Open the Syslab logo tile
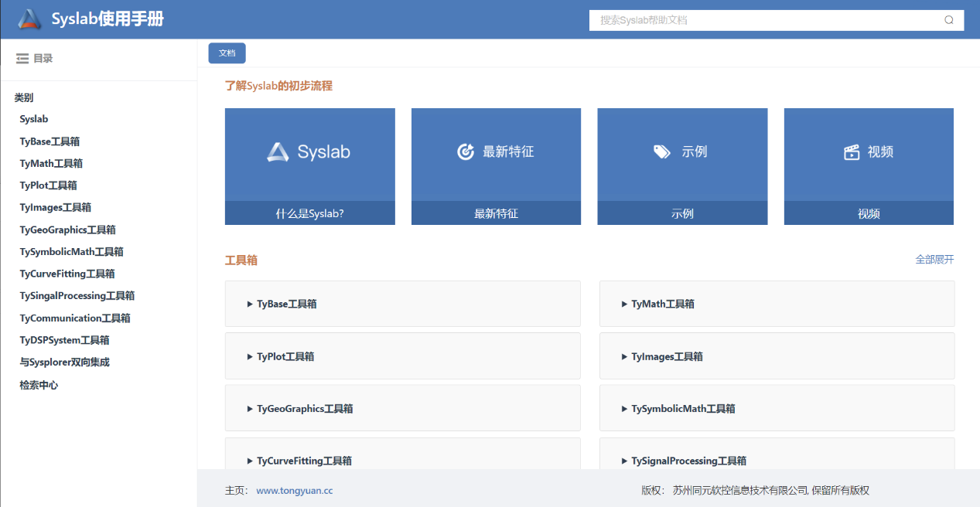The height and width of the screenshot is (507, 980). 309,154
